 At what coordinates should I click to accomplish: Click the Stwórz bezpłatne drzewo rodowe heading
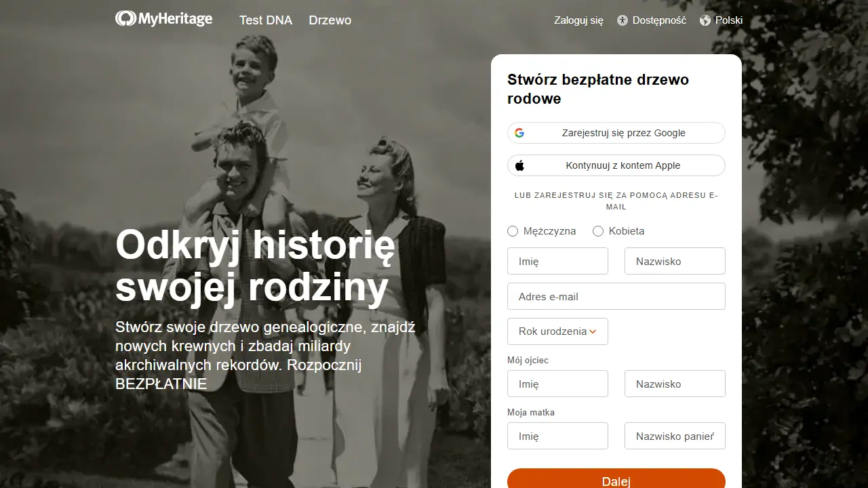coord(598,89)
